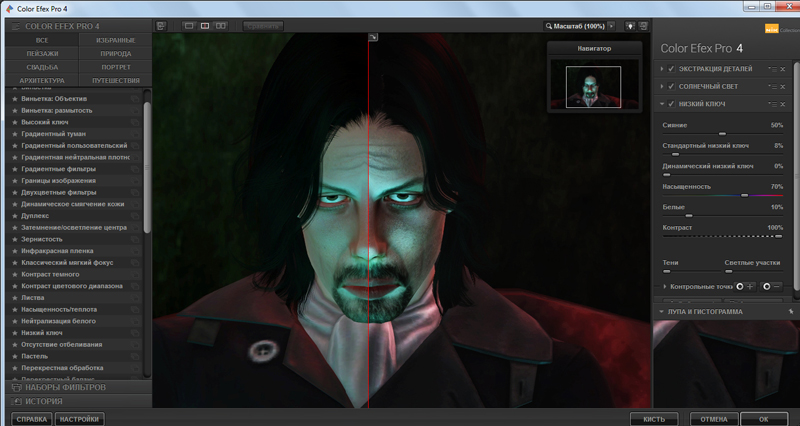Collapse the Лупа и гистограмма section

(x=661, y=312)
